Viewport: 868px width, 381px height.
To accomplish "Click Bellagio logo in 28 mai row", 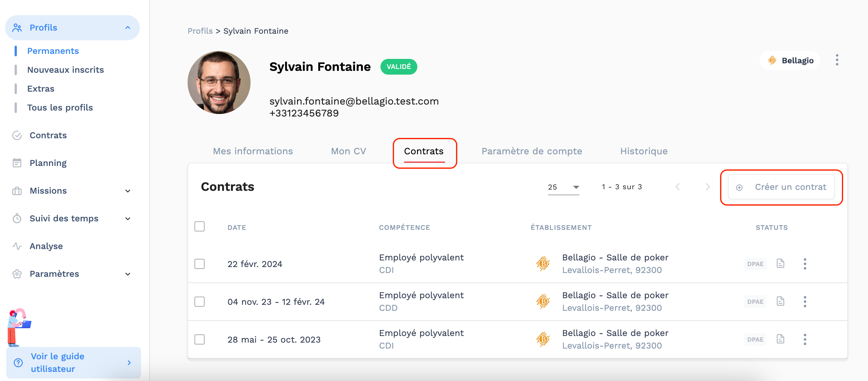I will 543,339.
